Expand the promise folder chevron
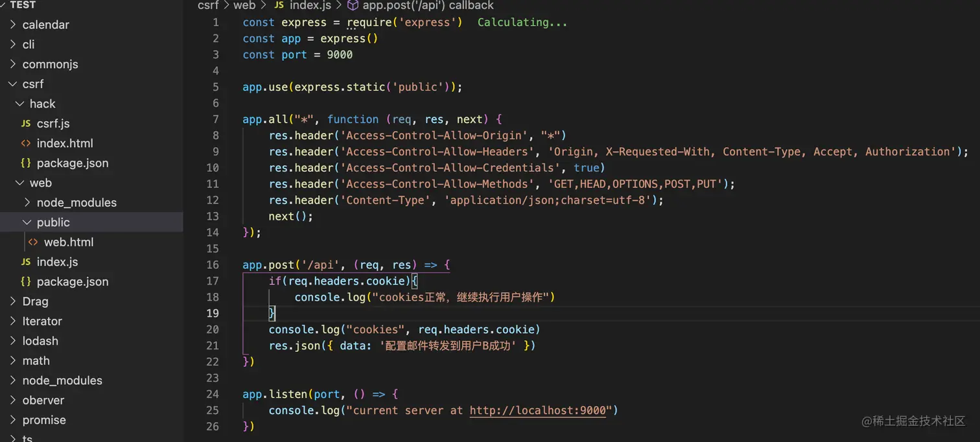This screenshot has height=442, width=980. point(13,420)
